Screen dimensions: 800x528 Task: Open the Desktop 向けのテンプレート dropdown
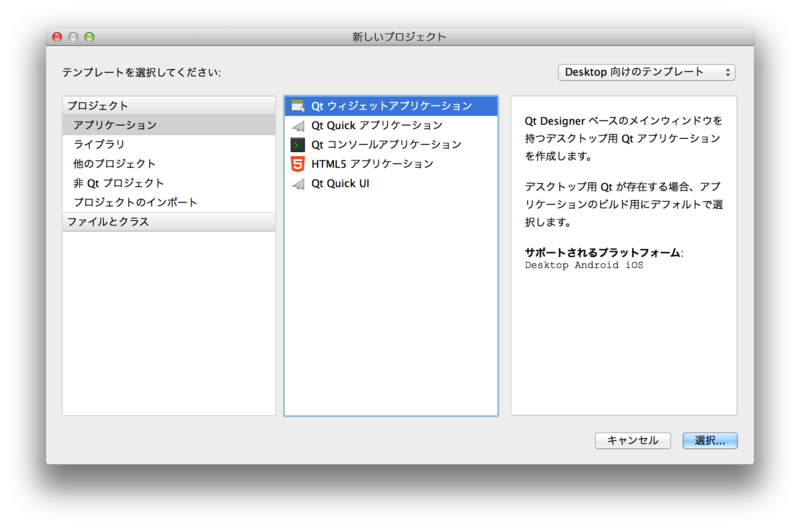(x=646, y=72)
